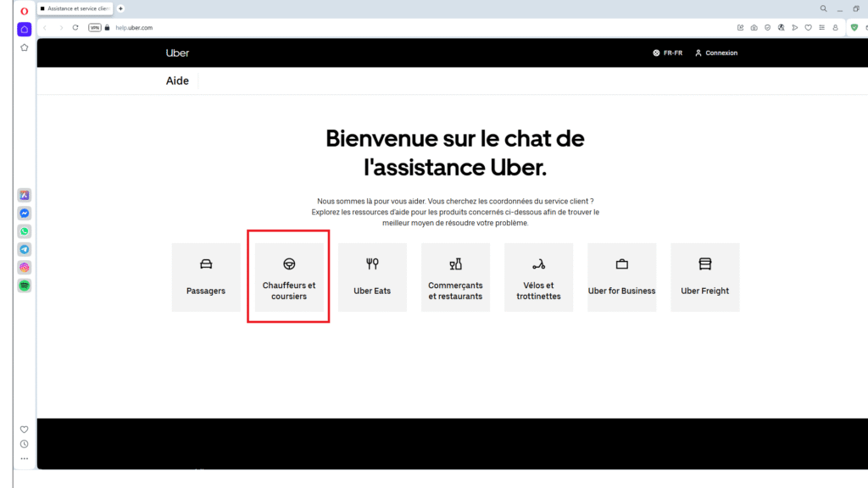Open the Opera sidebar home icon
Image resolution: width=868 pixels, height=488 pixels.
pos(25,30)
